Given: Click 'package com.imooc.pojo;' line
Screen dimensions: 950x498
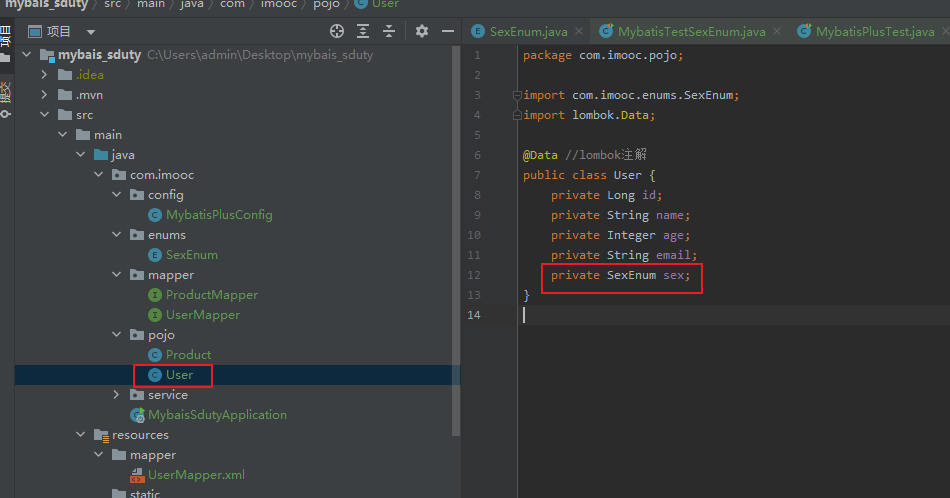Looking at the screenshot, I should coord(603,55).
